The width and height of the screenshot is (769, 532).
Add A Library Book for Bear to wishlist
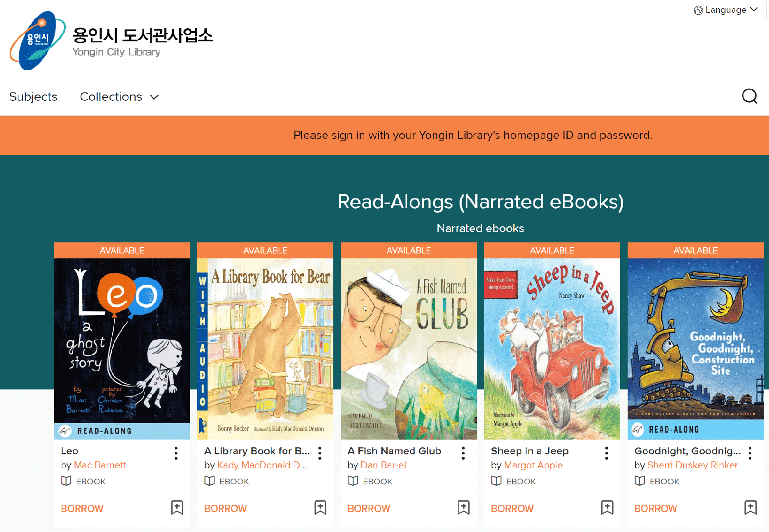click(x=320, y=508)
